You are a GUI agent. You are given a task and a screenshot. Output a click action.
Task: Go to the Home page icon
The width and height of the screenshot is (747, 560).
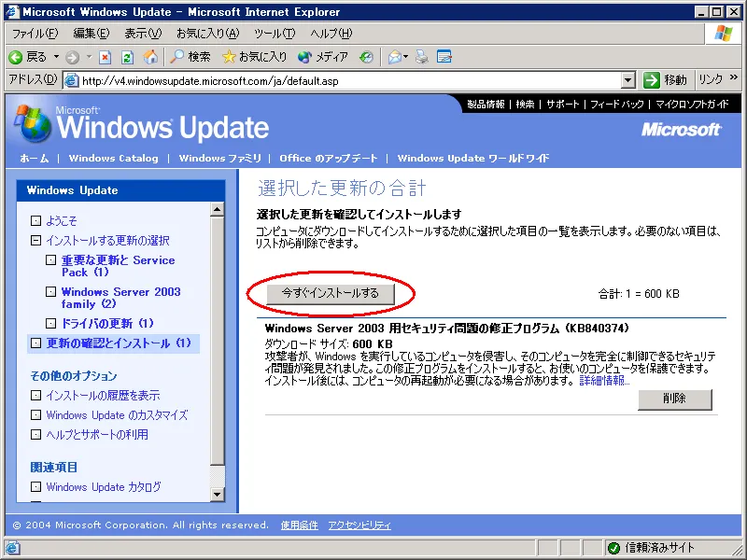pos(150,57)
